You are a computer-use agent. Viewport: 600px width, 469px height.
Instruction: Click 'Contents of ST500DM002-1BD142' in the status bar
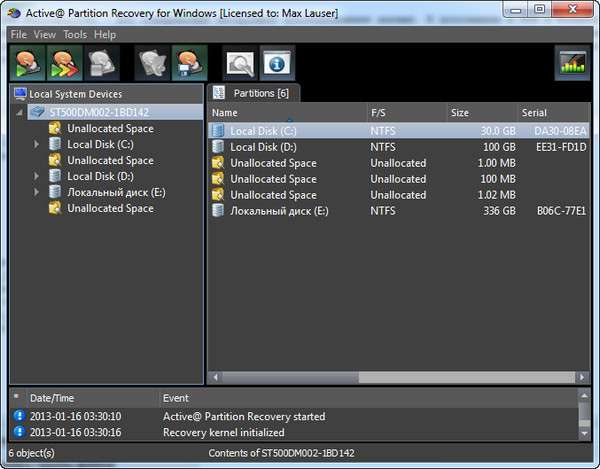(x=281, y=453)
